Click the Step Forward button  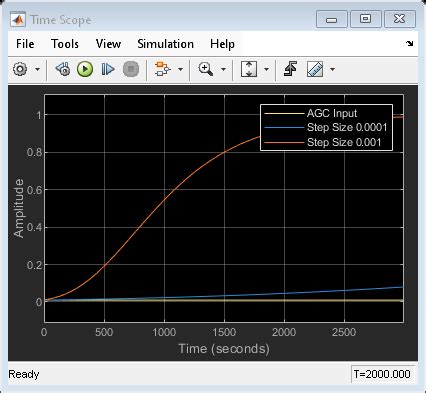[x=108, y=69]
